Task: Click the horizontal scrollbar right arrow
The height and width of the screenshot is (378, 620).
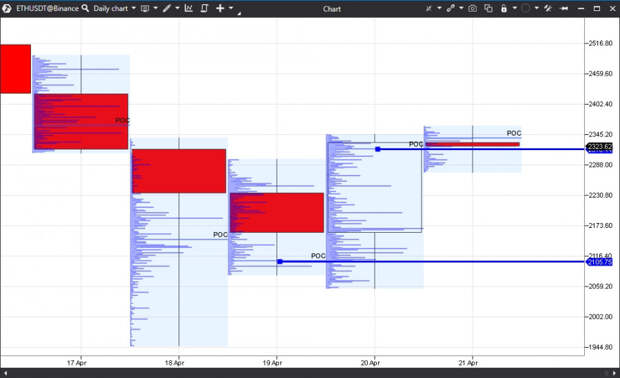Action: (x=614, y=373)
